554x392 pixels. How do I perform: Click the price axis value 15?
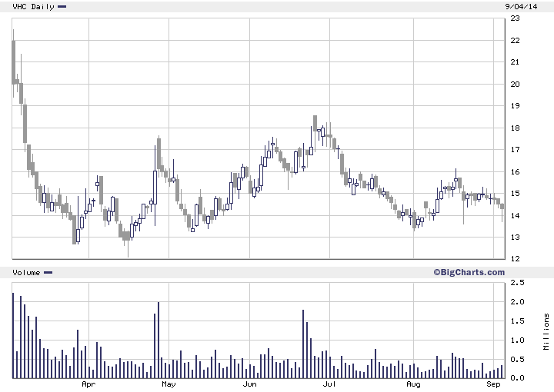tap(515, 194)
